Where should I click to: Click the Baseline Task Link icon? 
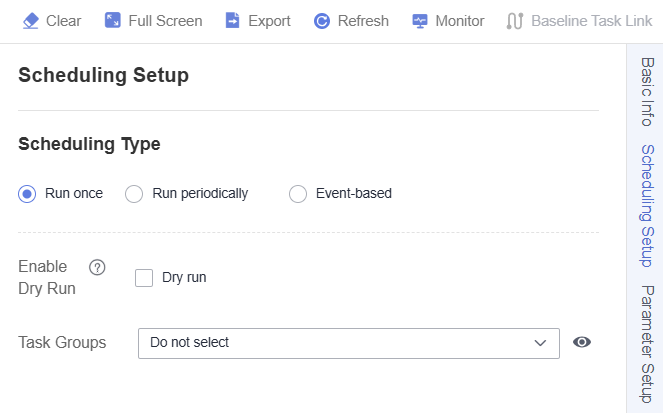tap(515, 21)
